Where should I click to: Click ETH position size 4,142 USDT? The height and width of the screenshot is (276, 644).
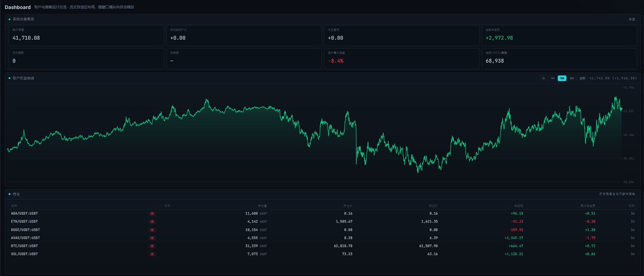tap(257, 221)
